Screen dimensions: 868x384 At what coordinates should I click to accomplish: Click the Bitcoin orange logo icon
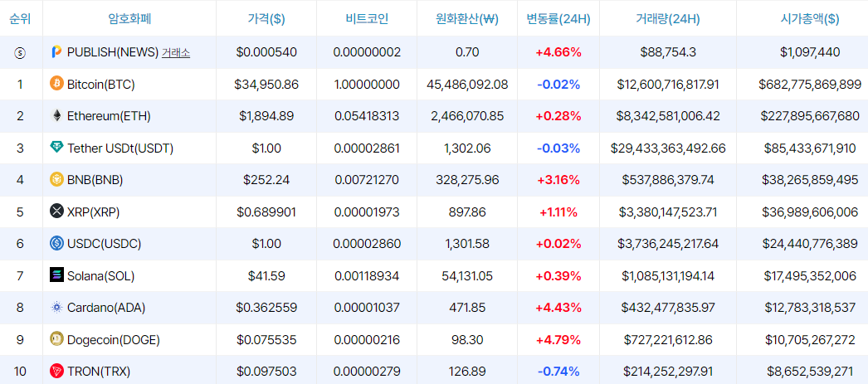pyautogui.click(x=56, y=84)
